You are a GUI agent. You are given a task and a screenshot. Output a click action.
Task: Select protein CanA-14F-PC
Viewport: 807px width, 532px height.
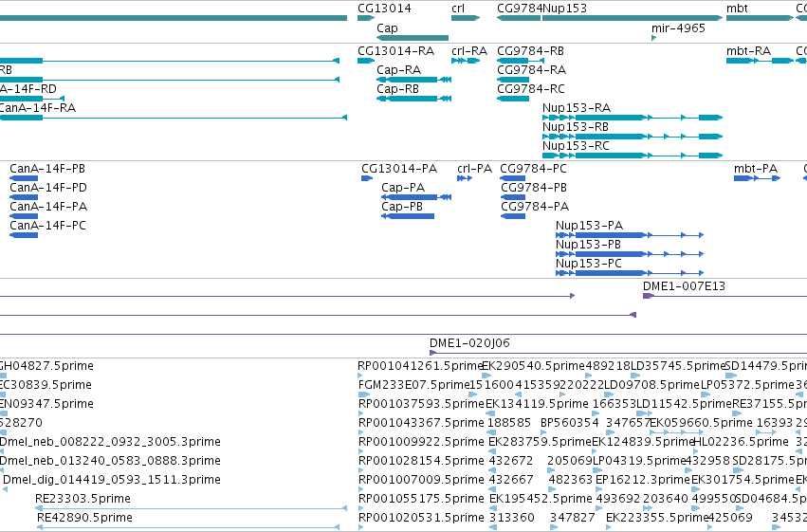(x=24, y=235)
